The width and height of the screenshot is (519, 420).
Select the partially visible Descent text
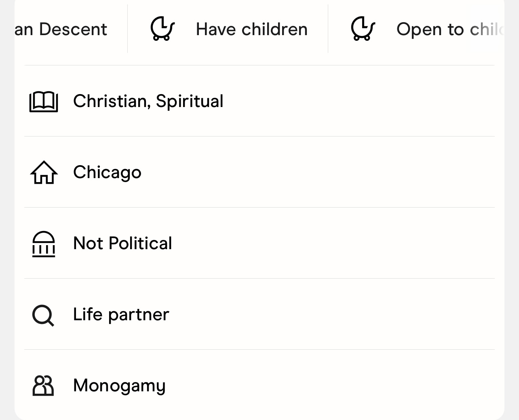(61, 29)
